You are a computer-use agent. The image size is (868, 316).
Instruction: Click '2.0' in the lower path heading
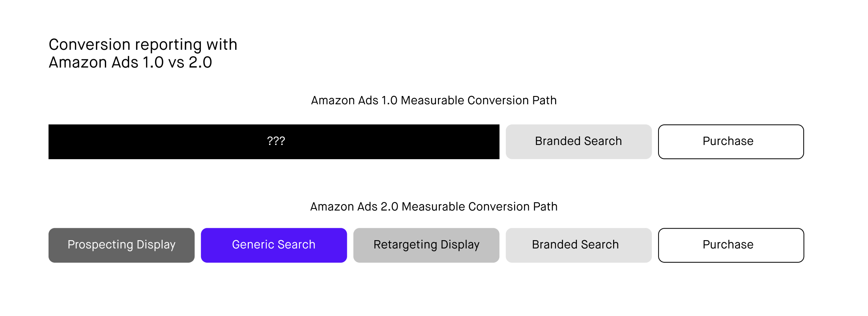[389, 207]
